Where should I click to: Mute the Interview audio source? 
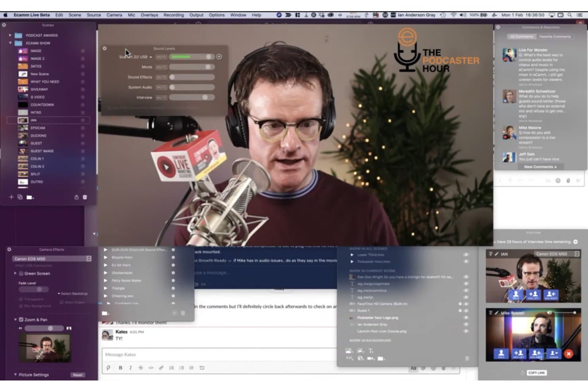pyautogui.click(x=161, y=98)
